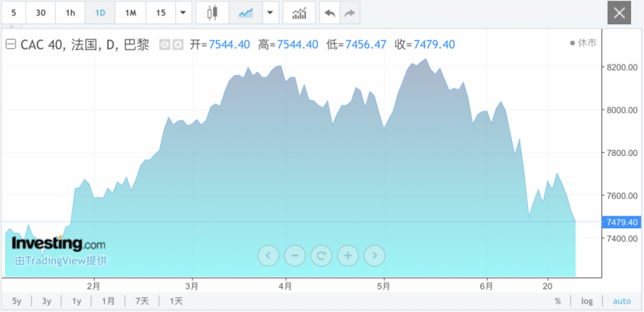644x312 pixels.
Task: Zoom in the chart with plus button
Action: click(x=347, y=255)
